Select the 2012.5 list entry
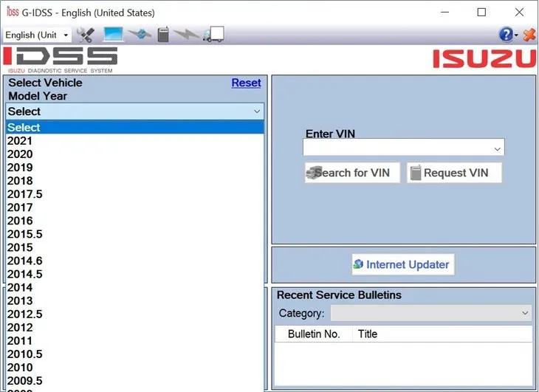 134,314
